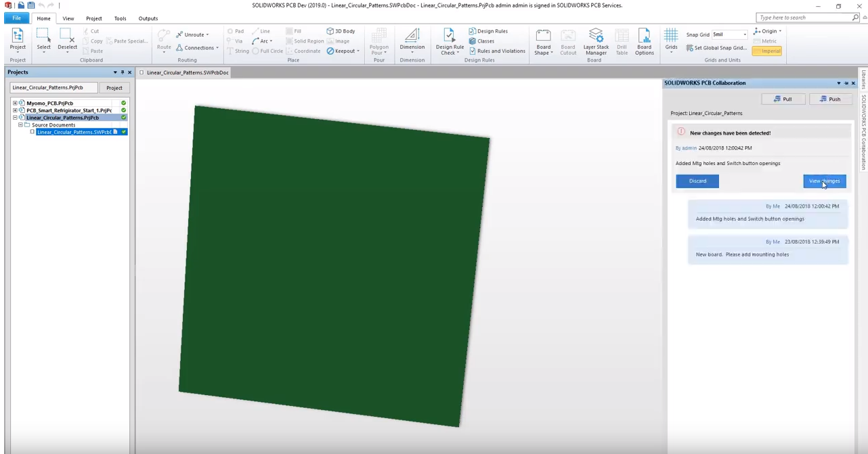The image size is (868, 454).
Task: Place a 3D Body
Action: click(x=341, y=31)
